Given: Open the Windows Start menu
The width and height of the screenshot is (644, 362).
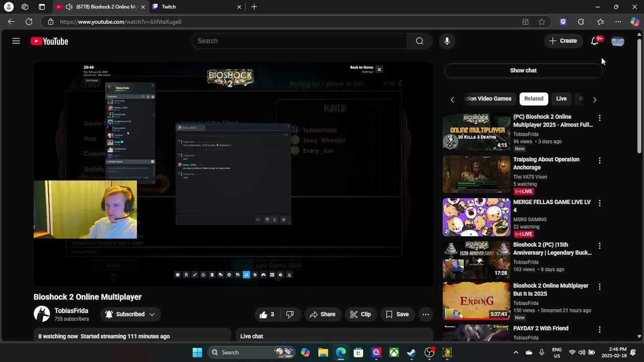Looking at the screenshot, I should point(197,352).
